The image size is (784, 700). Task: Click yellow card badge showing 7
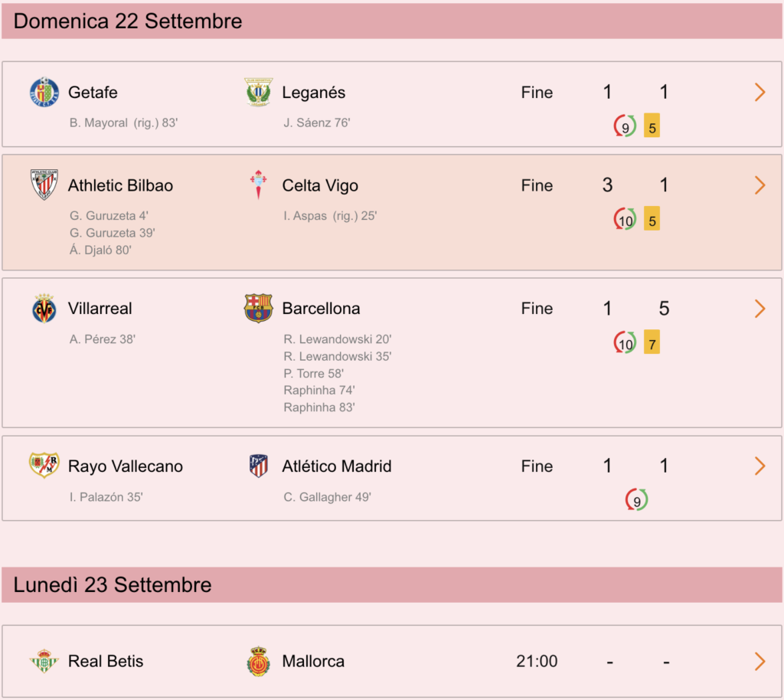point(652,342)
